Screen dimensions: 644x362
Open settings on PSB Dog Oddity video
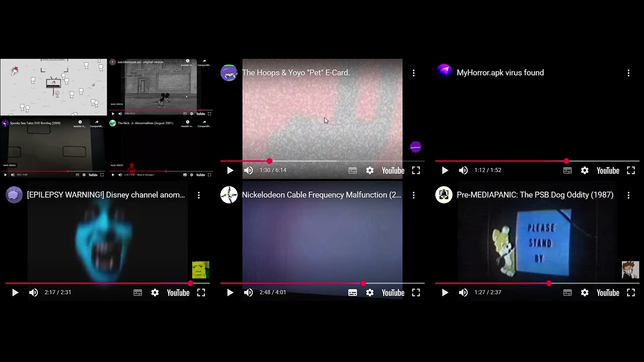tap(585, 293)
